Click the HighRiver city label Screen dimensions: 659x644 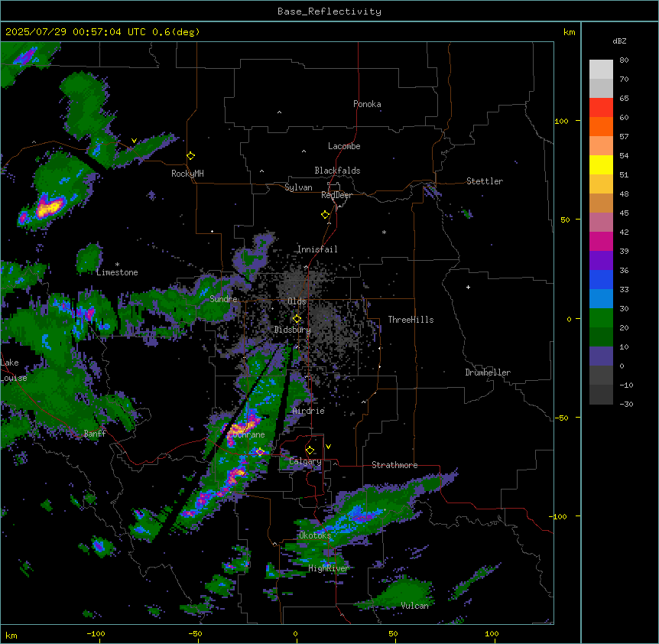pos(329,568)
